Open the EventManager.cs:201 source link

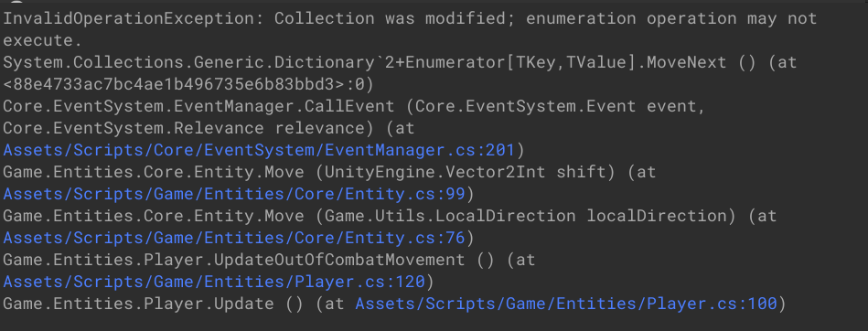259,150
